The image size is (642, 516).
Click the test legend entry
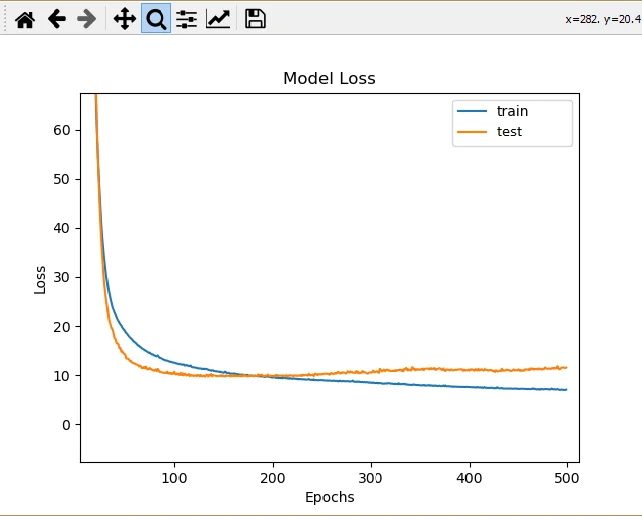(509, 131)
